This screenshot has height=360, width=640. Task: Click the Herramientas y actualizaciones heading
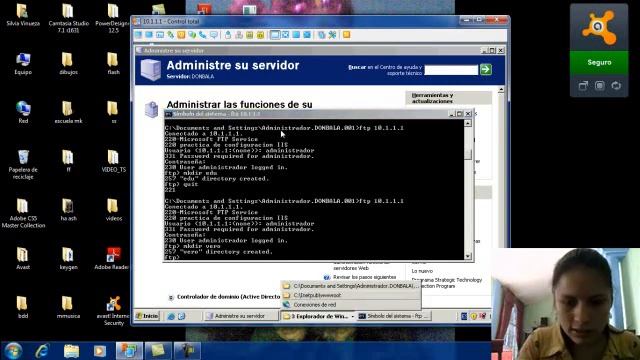(432, 98)
